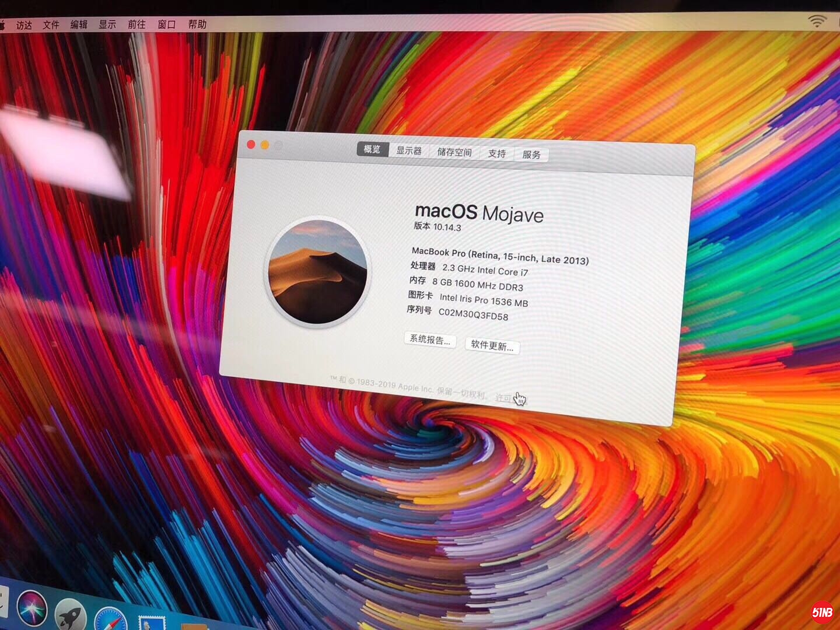Click the macOS Mojave dune image
Image resolution: width=840 pixels, height=630 pixels.
[318, 272]
